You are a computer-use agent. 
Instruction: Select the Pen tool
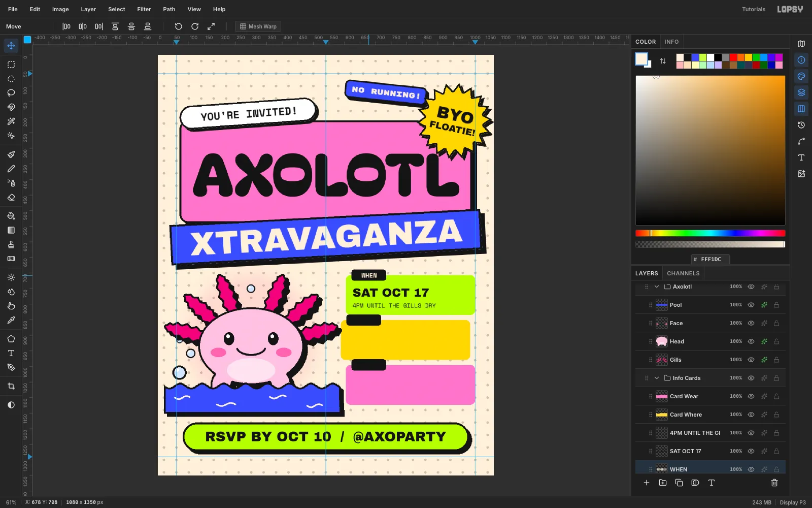[11, 367]
